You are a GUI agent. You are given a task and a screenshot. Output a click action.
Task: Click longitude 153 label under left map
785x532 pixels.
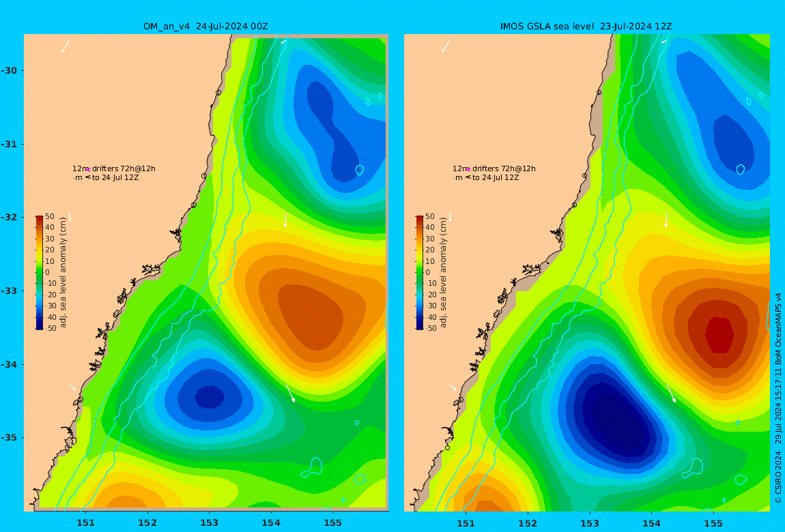[x=210, y=523]
